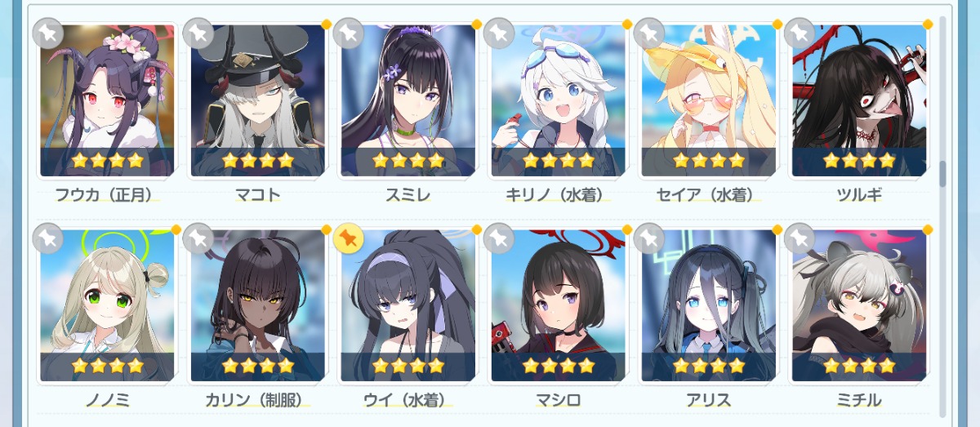The height and width of the screenshot is (427, 980).
Task: Click the four-star rating on ミチル
Action: point(858,366)
